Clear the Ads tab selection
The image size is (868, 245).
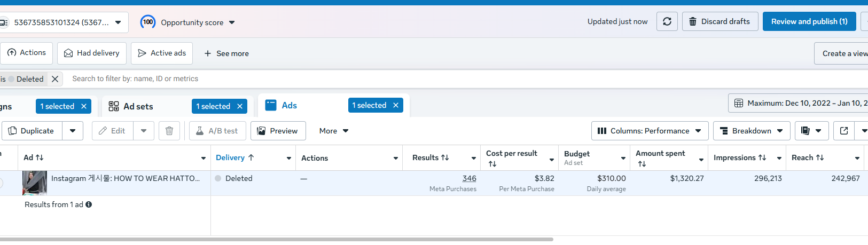coord(396,106)
